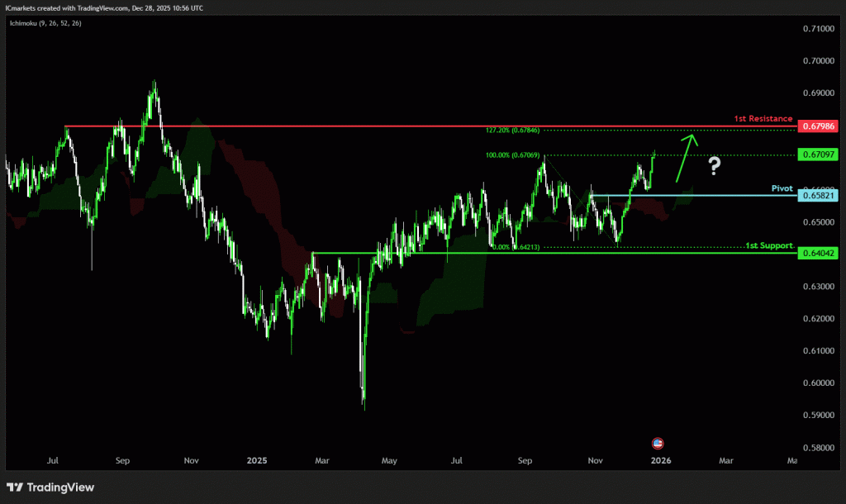Click the "1st Support" text label
The width and height of the screenshot is (846, 504).
[768, 246]
